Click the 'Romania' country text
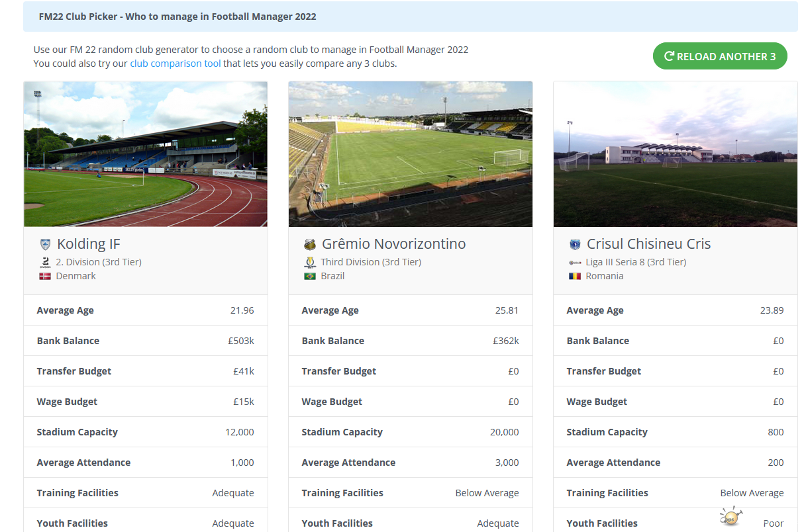Viewport: 806px width, 532px height. click(x=605, y=276)
